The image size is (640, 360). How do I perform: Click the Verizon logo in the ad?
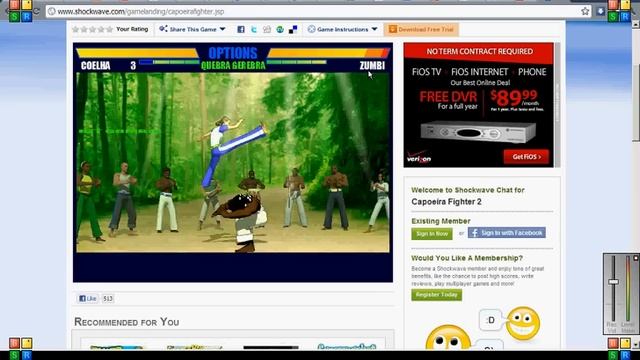tap(419, 157)
